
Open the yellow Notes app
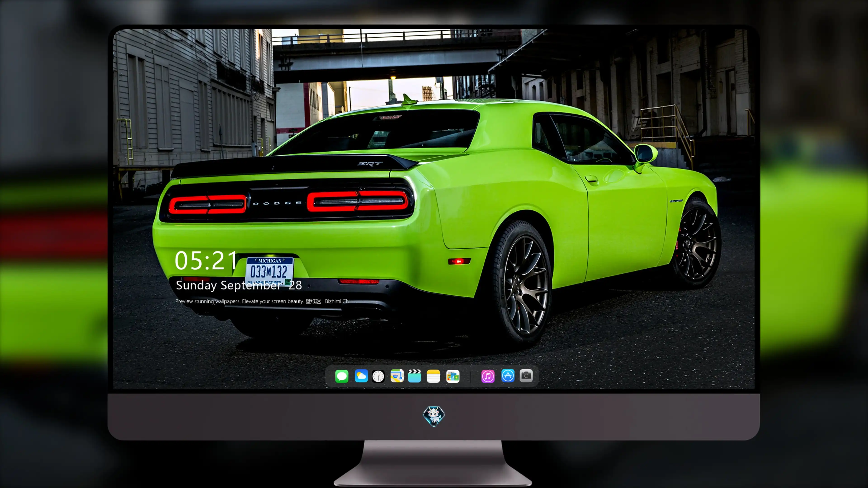(x=433, y=376)
